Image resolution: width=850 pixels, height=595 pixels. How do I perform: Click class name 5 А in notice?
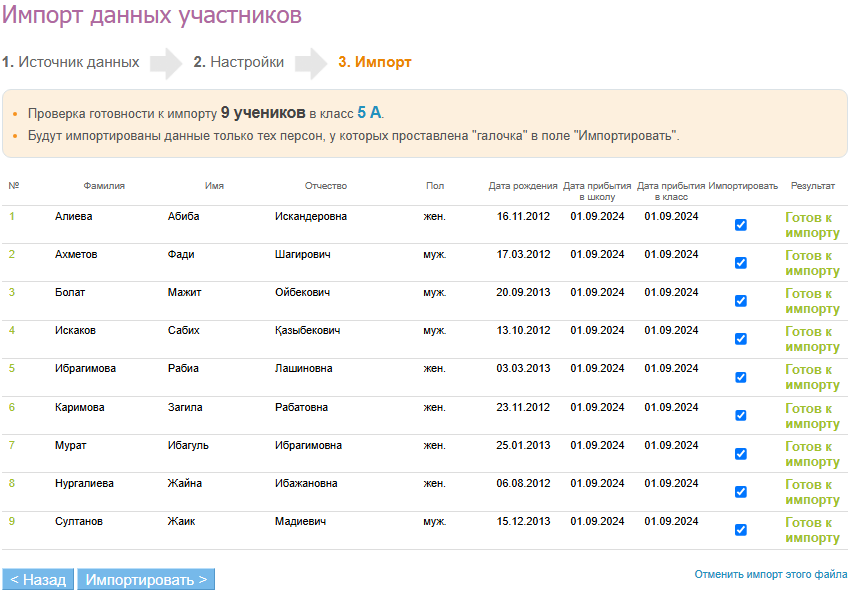tap(369, 113)
